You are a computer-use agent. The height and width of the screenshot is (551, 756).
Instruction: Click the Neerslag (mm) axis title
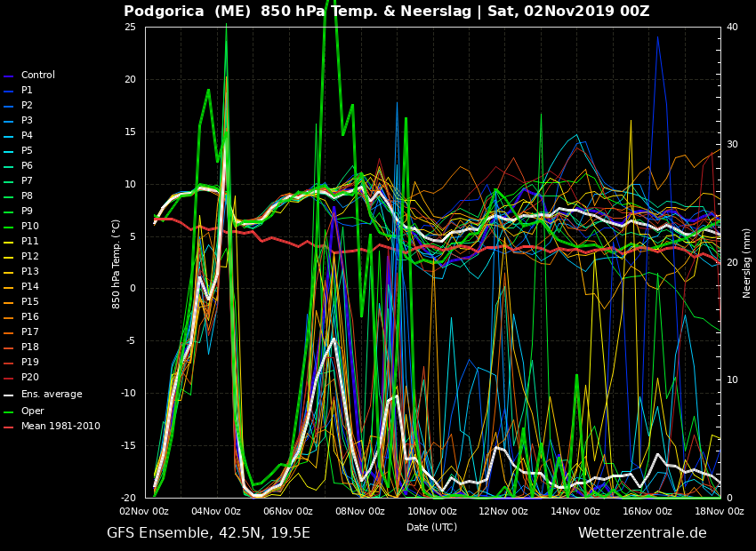click(747, 263)
